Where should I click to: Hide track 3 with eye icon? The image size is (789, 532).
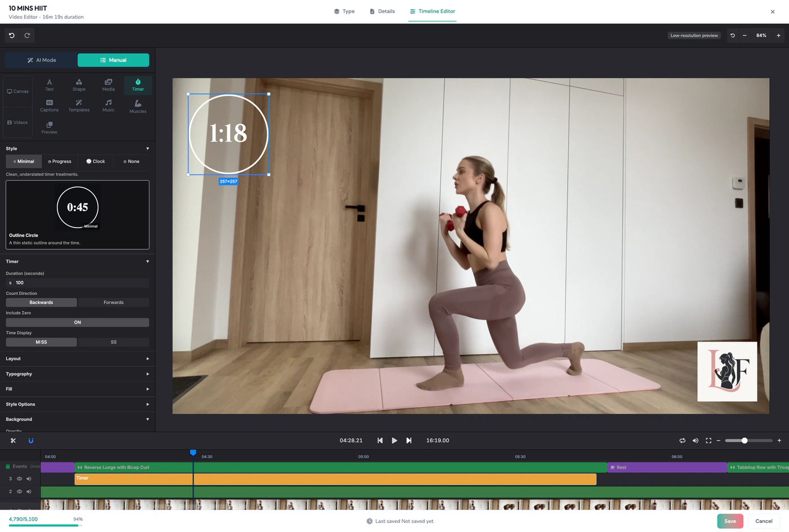(x=19, y=479)
